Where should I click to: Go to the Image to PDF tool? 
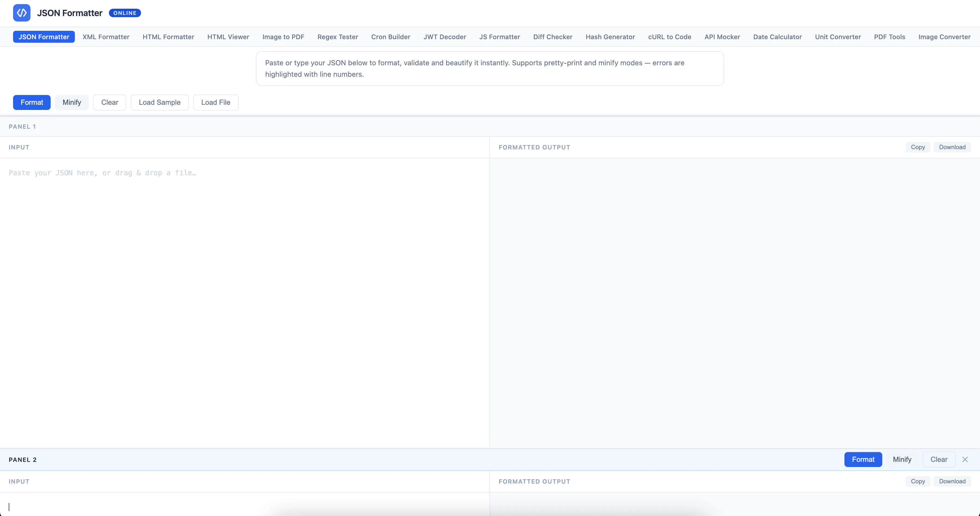(283, 37)
